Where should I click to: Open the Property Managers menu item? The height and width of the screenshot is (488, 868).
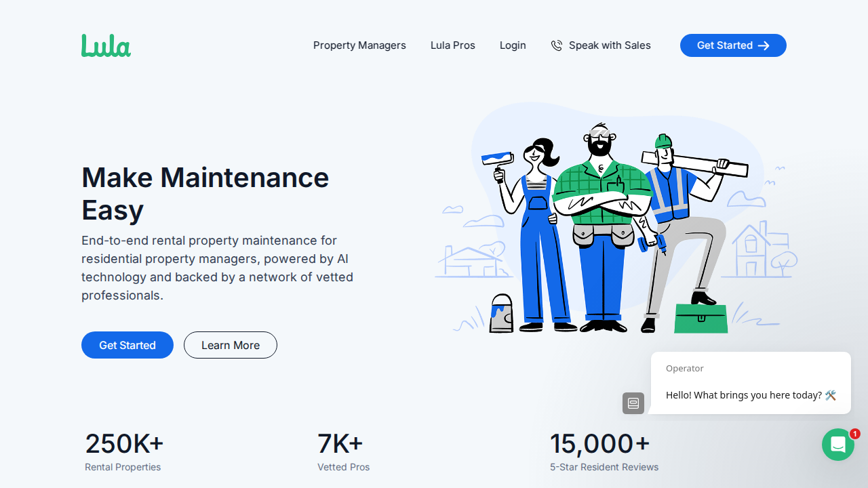point(359,45)
